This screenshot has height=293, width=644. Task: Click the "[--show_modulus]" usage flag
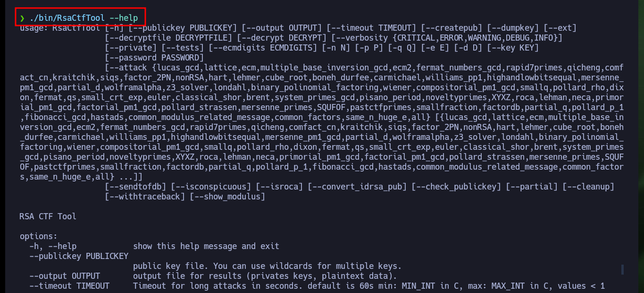[x=227, y=197]
